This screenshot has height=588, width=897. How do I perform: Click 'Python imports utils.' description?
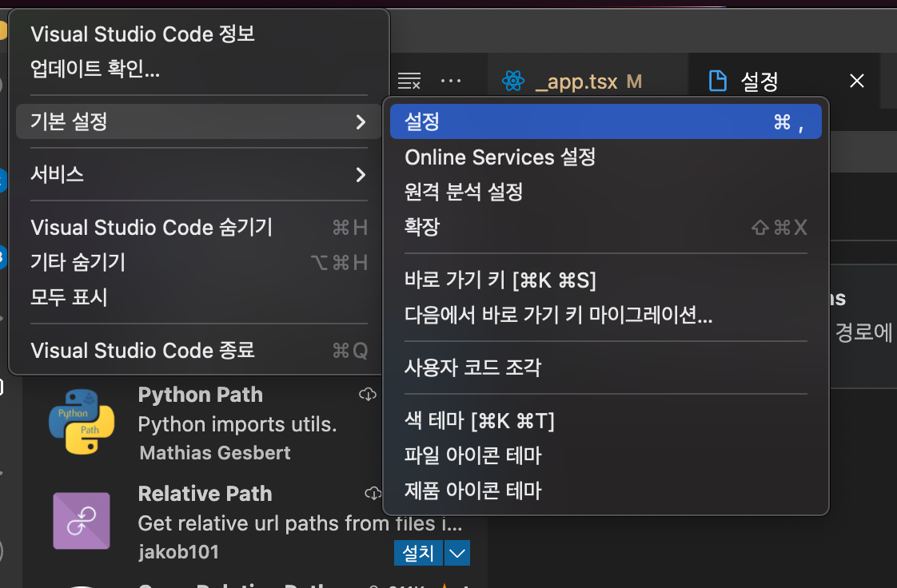point(237,424)
